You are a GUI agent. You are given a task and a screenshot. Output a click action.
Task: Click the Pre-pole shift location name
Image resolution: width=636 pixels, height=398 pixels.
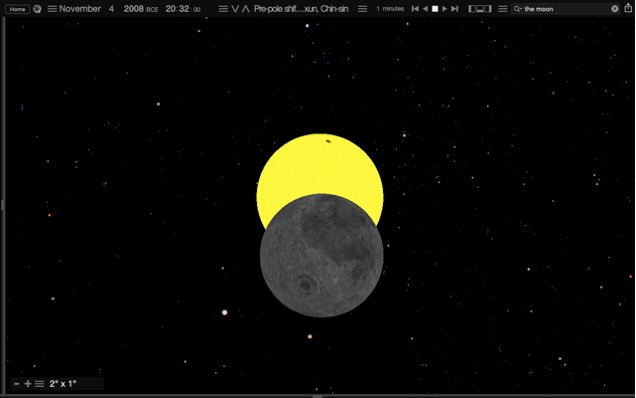coord(301,9)
